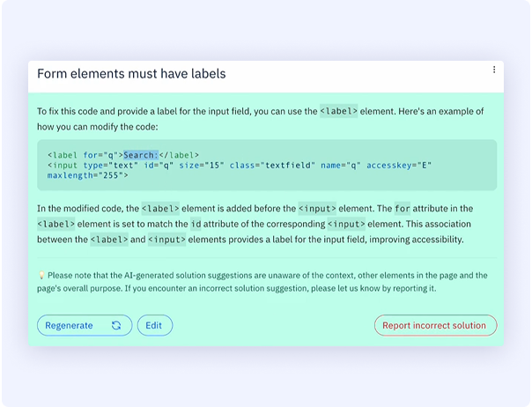Click the lightbulb icon beside the note
This screenshot has height=407, width=532.
(41, 276)
